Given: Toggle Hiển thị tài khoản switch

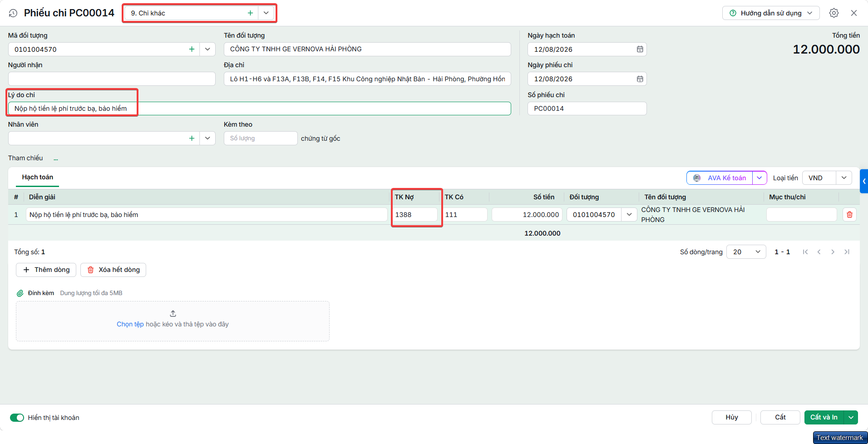Looking at the screenshot, I should [x=17, y=418].
